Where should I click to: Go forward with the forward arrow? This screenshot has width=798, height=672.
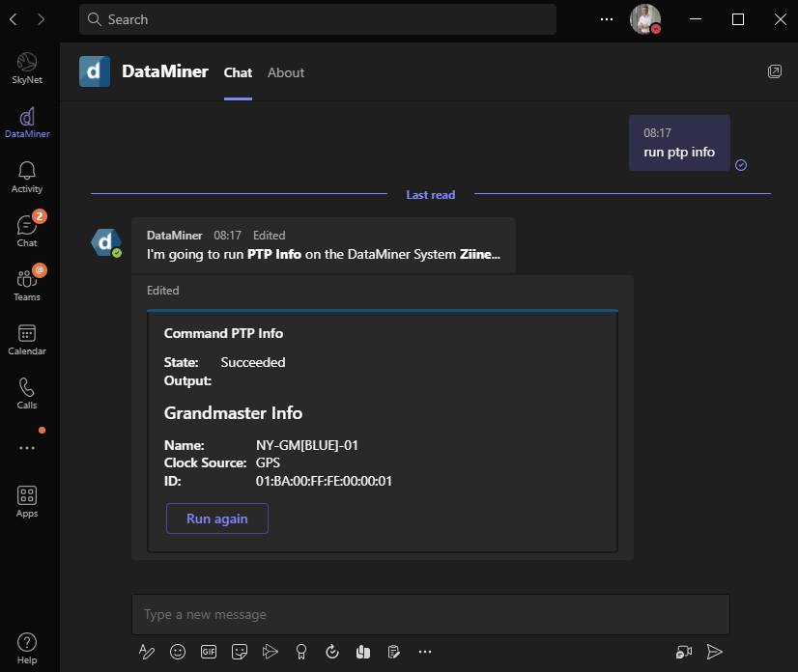coord(42,19)
